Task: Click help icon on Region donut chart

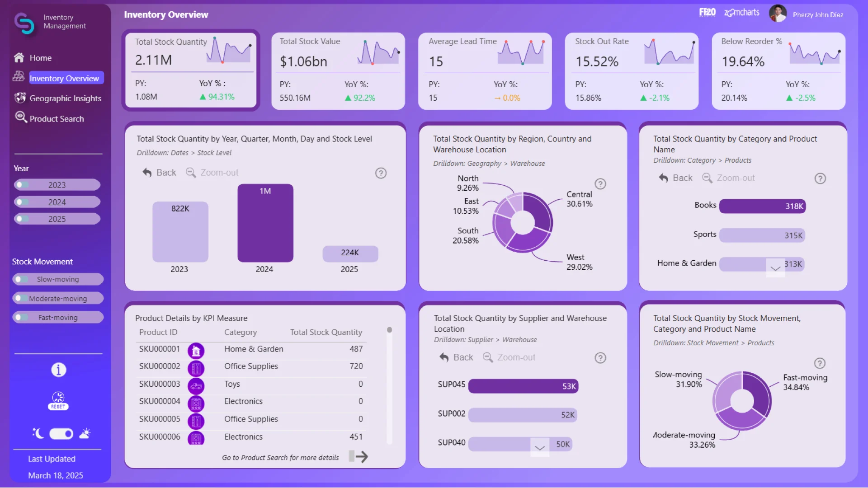Action: (600, 184)
